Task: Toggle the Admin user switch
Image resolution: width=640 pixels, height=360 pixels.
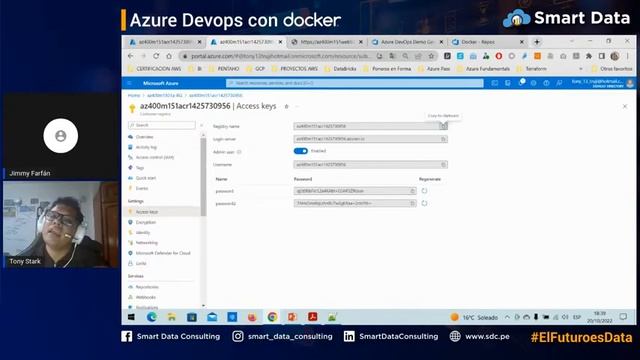Action: click(x=300, y=151)
